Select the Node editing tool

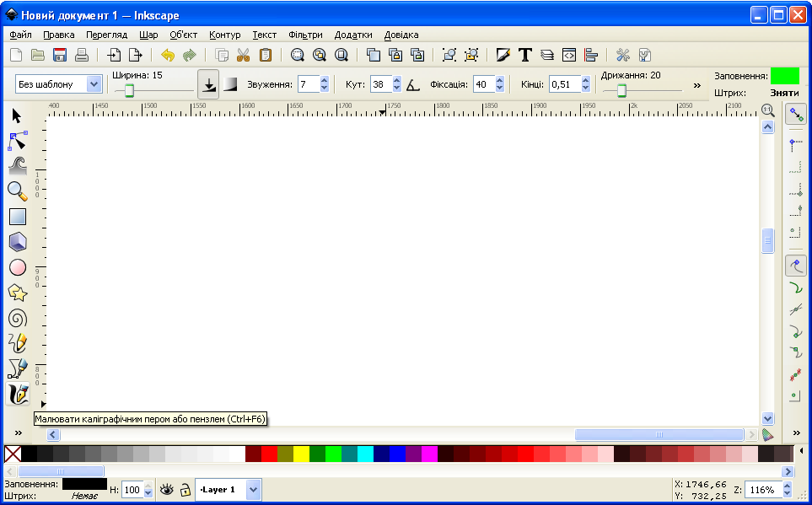[18, 141]
